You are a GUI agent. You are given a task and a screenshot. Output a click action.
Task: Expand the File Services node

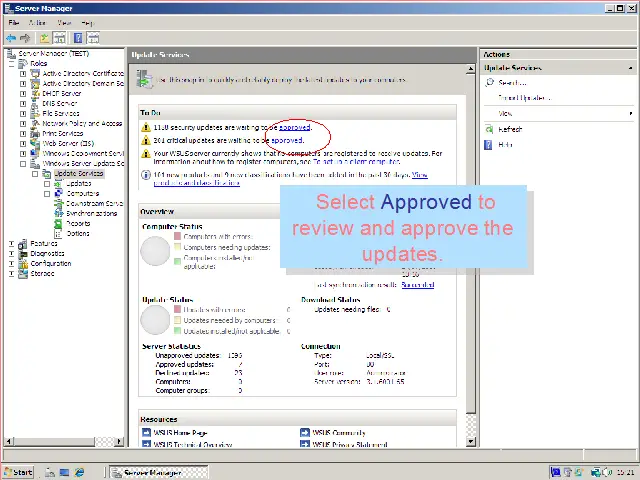[x=23, y=114]
